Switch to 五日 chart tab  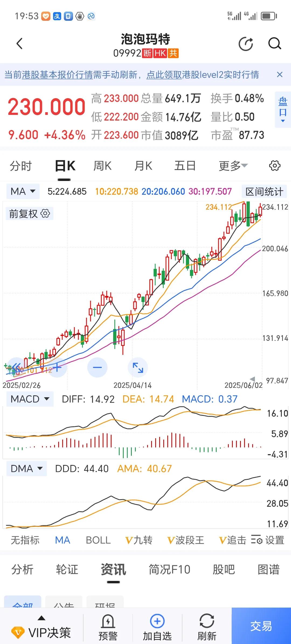(x=185, y=166)
